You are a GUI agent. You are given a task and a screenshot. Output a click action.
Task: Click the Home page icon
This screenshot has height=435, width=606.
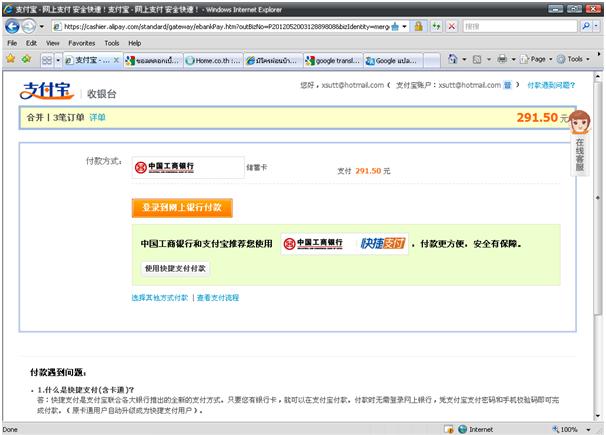pos(453,59)
